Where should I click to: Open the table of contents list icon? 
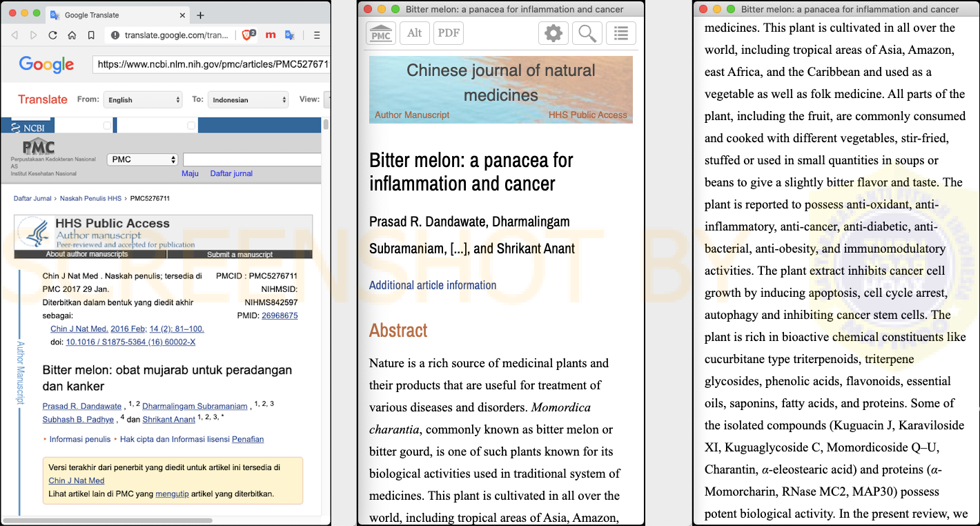point(621,33)
